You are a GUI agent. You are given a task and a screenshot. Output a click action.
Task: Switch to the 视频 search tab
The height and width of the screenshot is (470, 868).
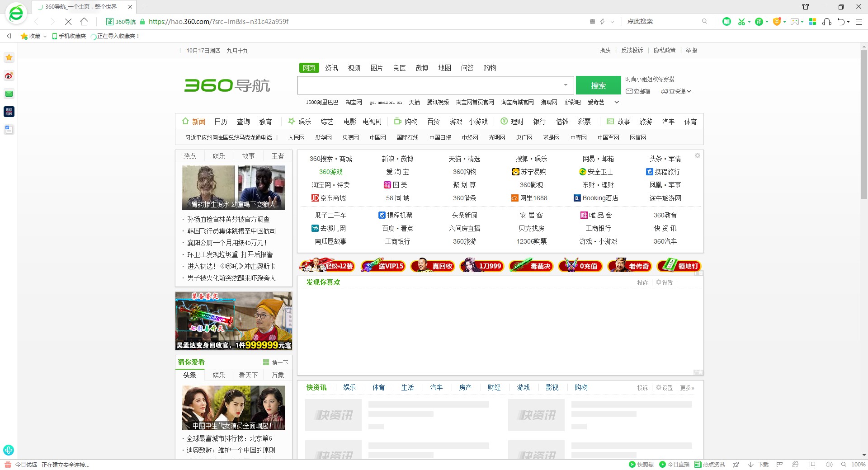pos(354,68)
